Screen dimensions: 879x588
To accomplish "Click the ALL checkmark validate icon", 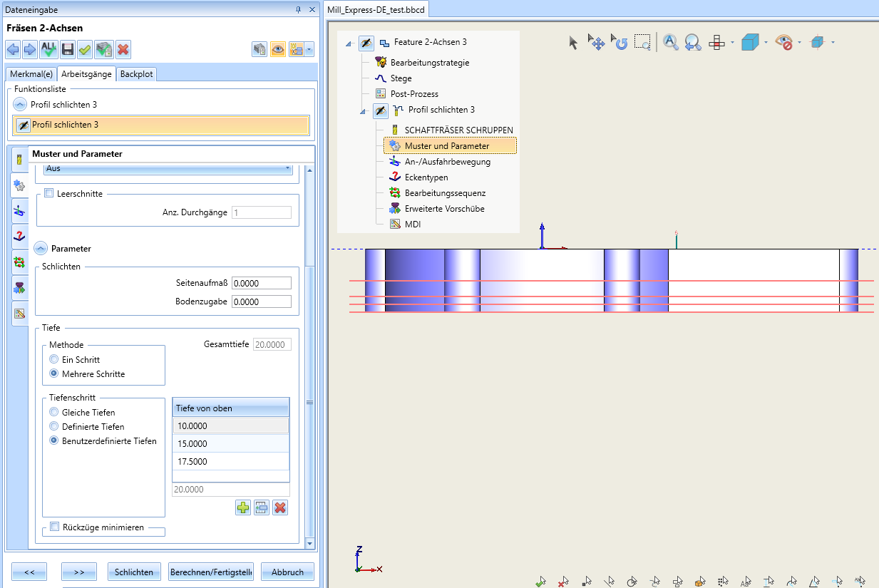I will click(x=49, y=49).
